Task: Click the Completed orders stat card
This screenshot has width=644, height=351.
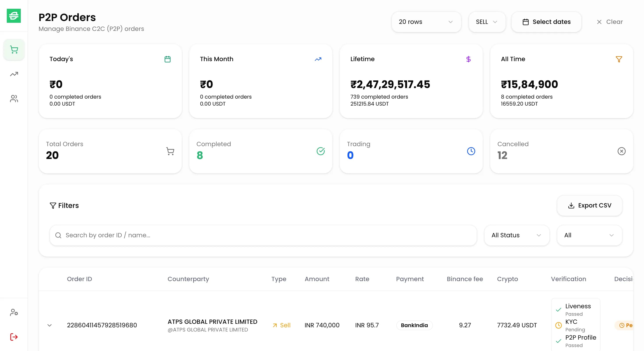Action: (x=260, y=151)
